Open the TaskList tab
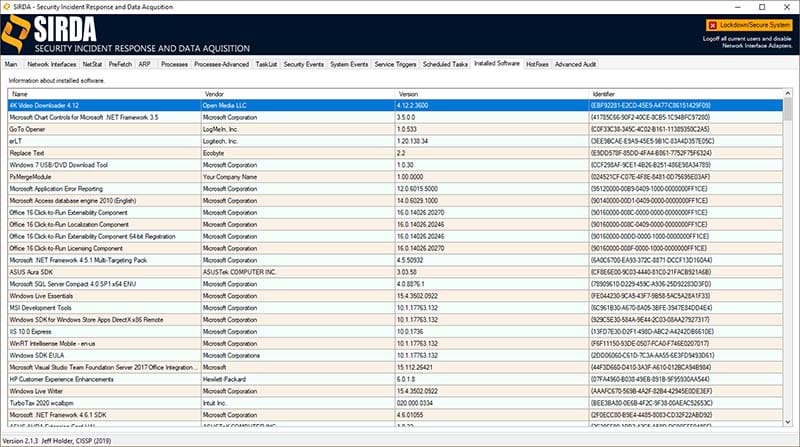Image resolution: width=800 pixels, height=447 pixels. click(266, 64)
